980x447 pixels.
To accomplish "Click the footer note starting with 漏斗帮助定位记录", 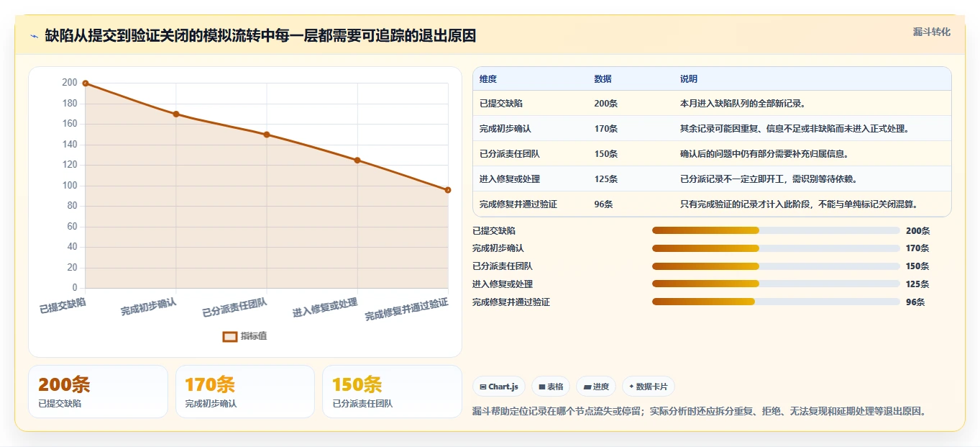I will [699, 412].
